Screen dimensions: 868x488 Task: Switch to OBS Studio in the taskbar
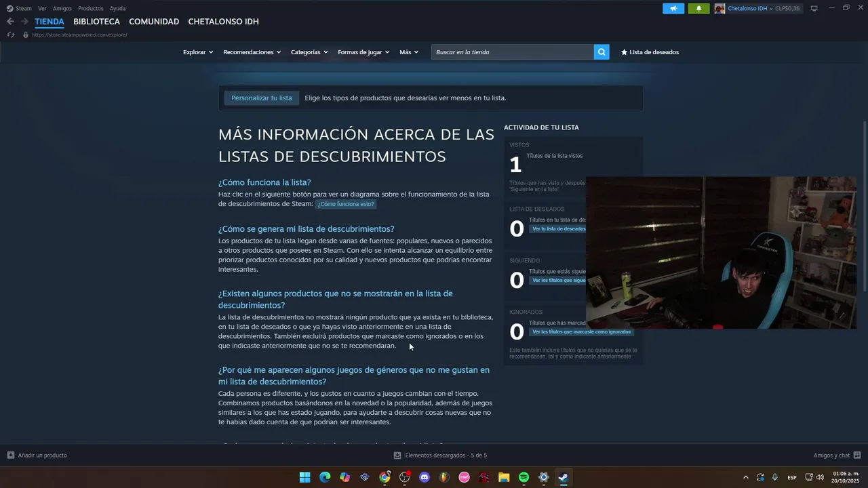405,477
